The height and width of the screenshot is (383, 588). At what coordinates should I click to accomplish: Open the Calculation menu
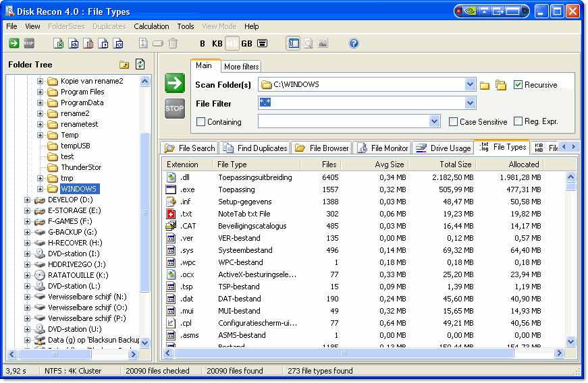tap(151, 26)
